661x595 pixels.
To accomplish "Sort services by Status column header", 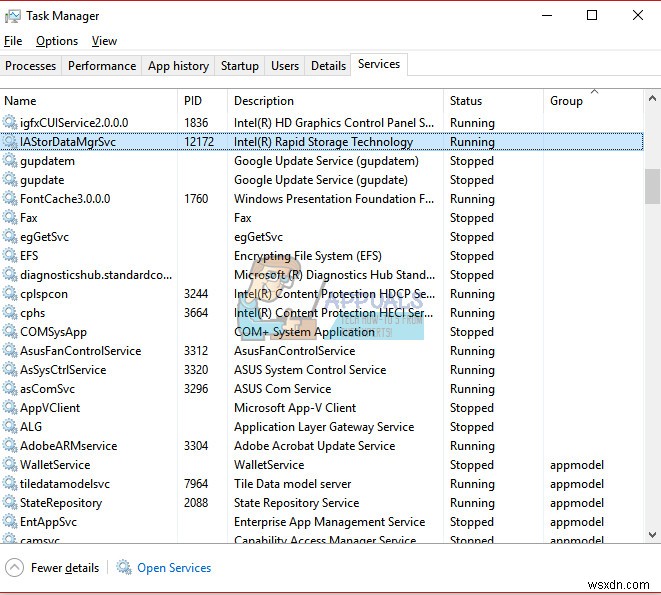I will click(466, 101).
